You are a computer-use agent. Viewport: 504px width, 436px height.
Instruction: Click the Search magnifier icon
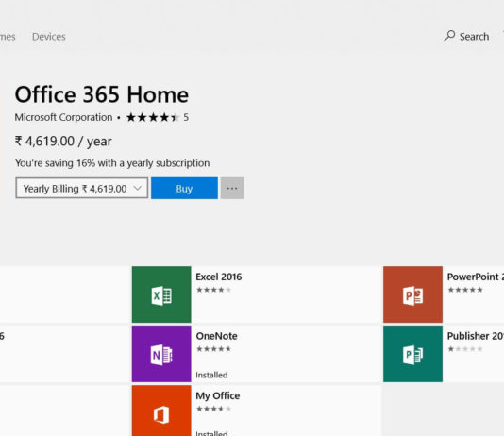click(x=449, y=36)
